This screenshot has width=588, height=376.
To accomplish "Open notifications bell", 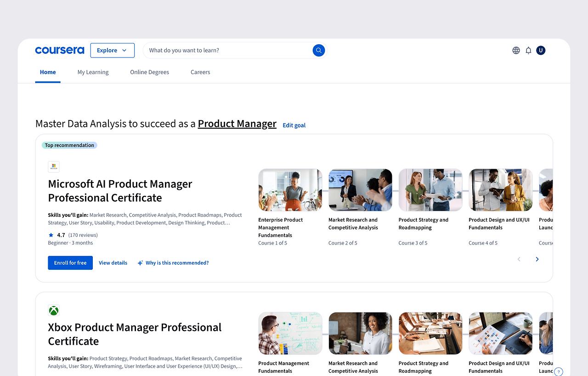I will coord(528,51).
